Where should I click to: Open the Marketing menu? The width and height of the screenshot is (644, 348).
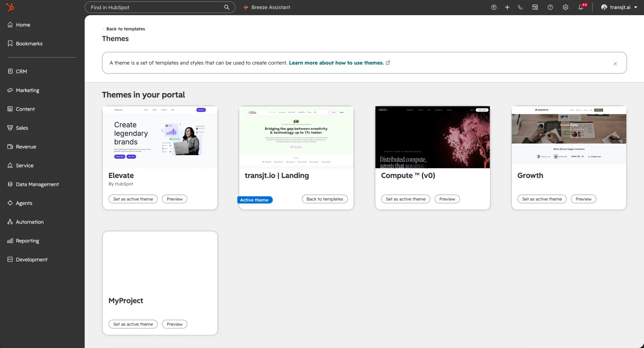pos(23,90)
